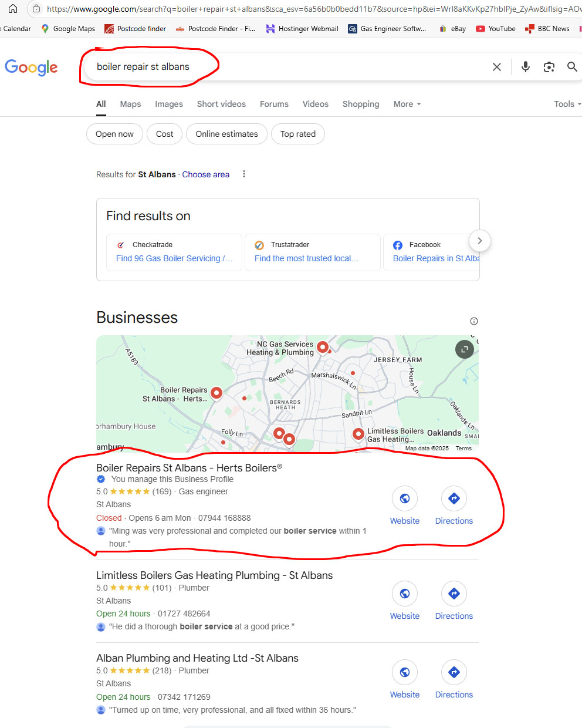Open Directions for Alban Plumbing and Heating
This screenshot has width=582, height=728.
454,679
